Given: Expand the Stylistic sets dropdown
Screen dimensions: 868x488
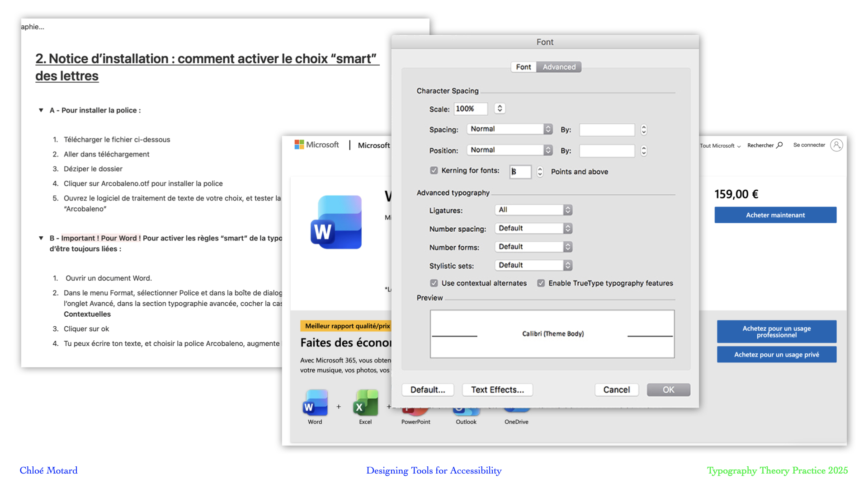Looking at the screenshot, I should (x=533, y=265).
